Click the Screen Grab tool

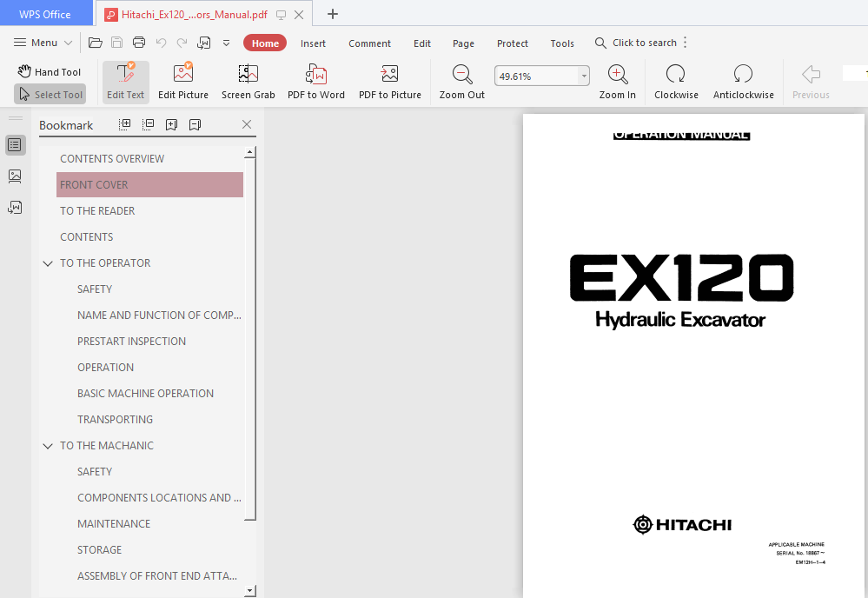click(x=248, y=82)
